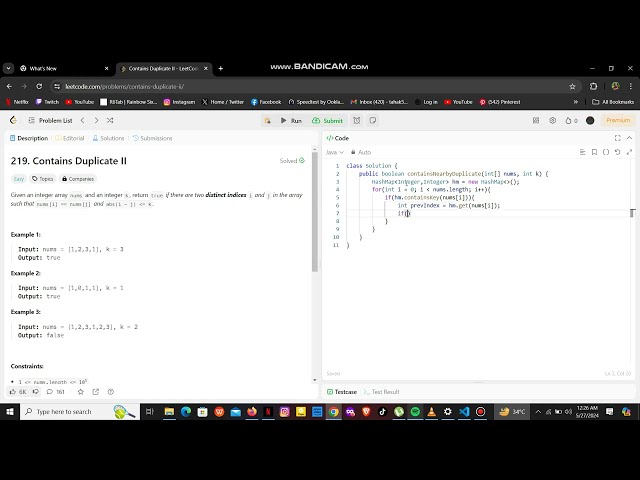Toggle the Auto setting in editor
The width and height of the screenshot is (640, 480).
pos(361,152)
